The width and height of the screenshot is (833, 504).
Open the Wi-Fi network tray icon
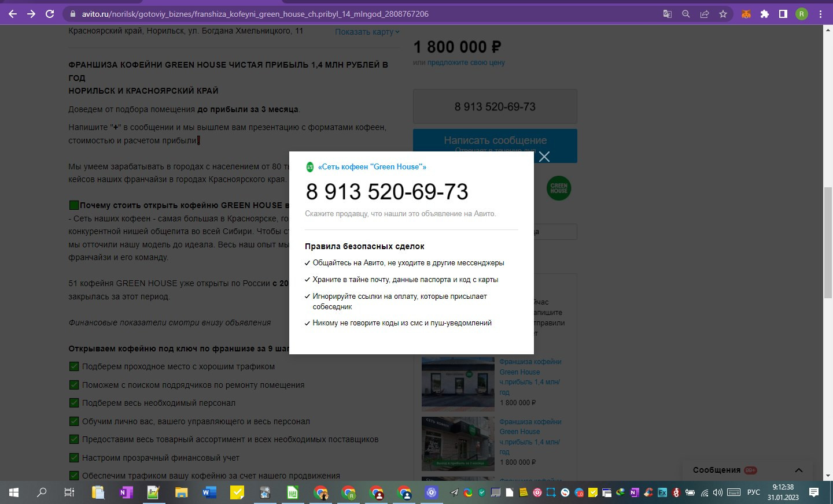[x=704, y=492]
